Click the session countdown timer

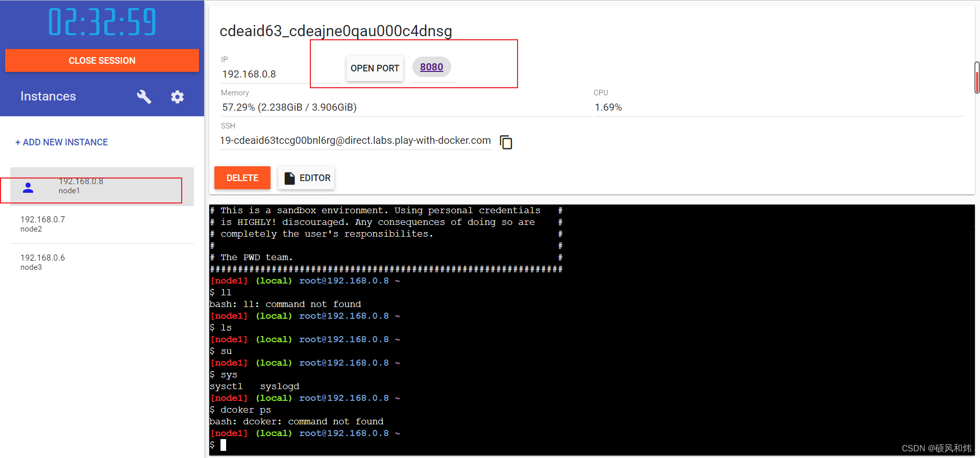coord(102,22)
